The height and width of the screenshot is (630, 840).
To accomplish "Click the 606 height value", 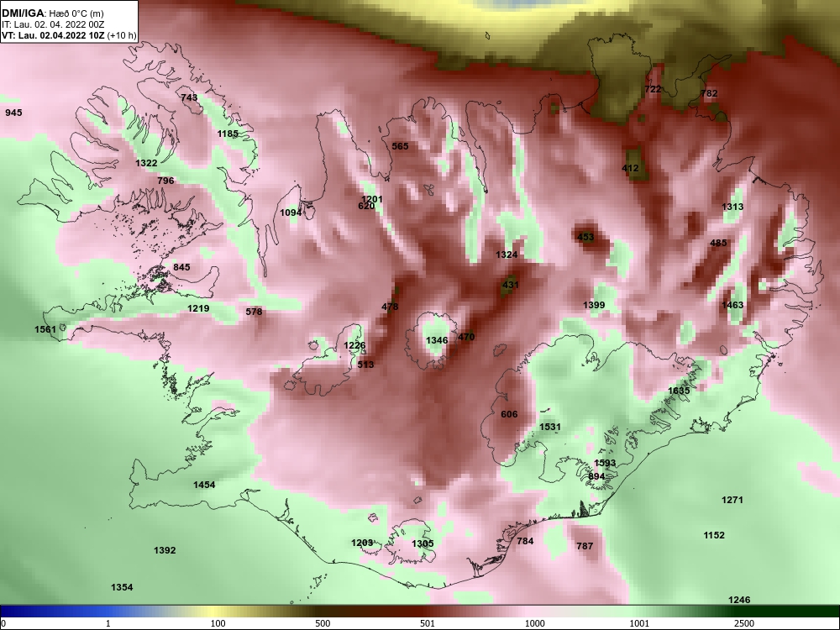I will tap(510, 414).
